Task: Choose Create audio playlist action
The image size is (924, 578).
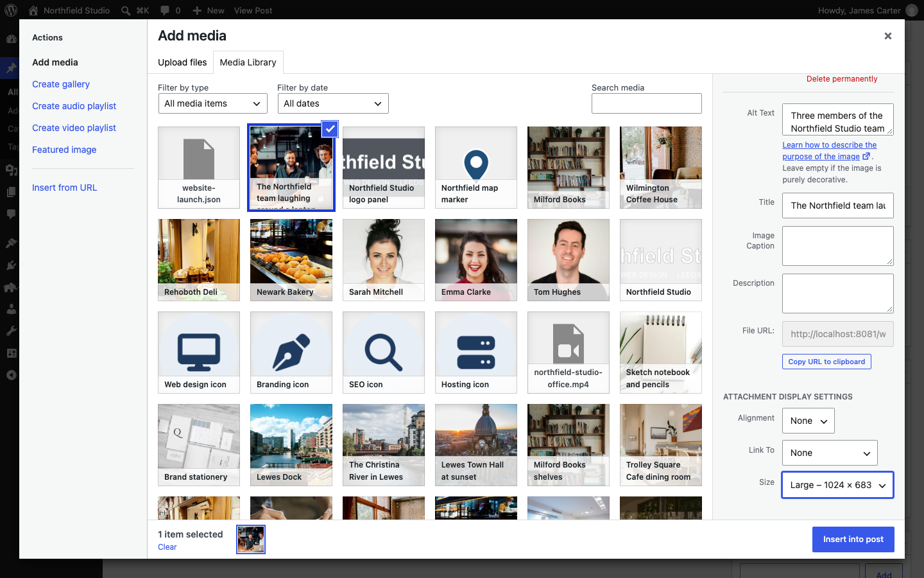Action: (74, 106)
